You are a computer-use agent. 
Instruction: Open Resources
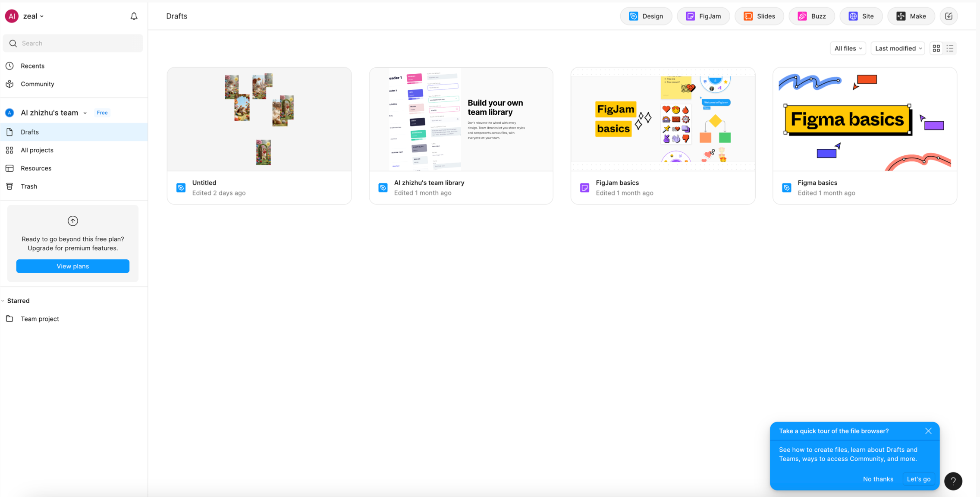click(74, 168)
